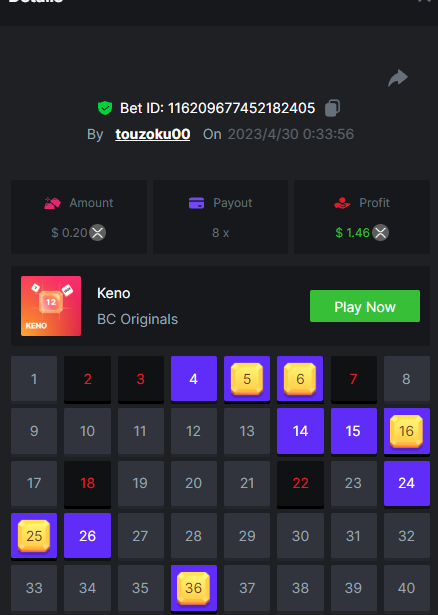Click grey tile number 29

tap(247, 536)
